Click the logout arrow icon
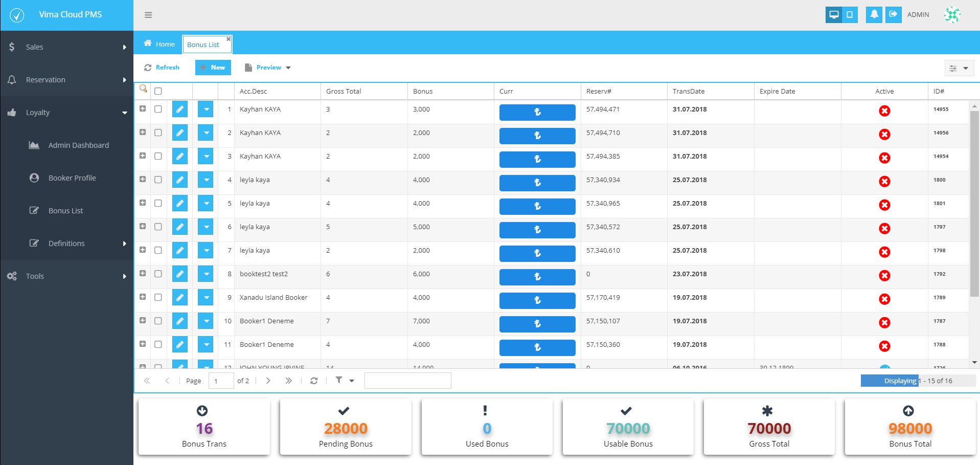The width and height of the screenshot is (980, 465). pos(893,14)
